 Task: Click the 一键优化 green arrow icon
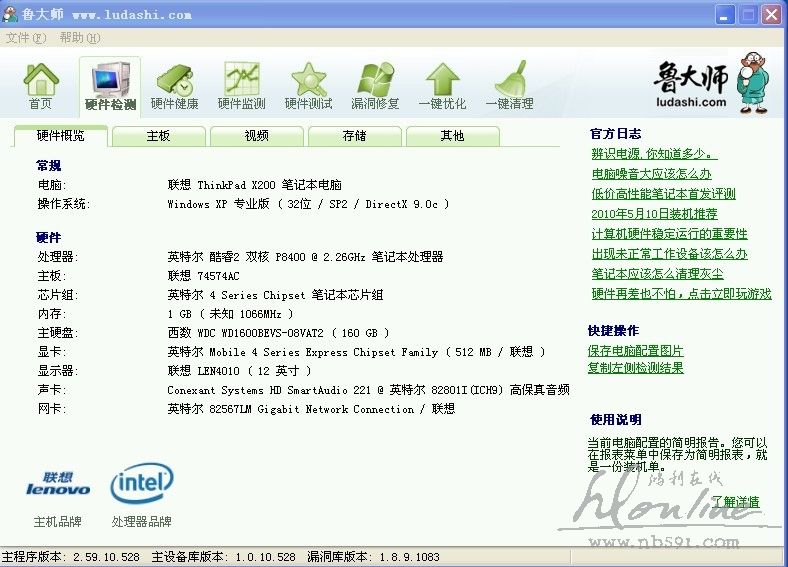[x=442, y=80]
